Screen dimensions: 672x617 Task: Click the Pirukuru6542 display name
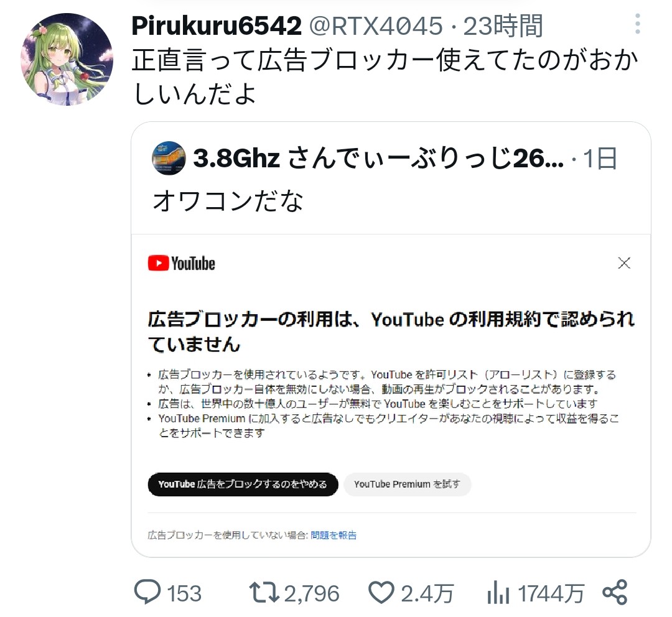(x=217, y=26)
